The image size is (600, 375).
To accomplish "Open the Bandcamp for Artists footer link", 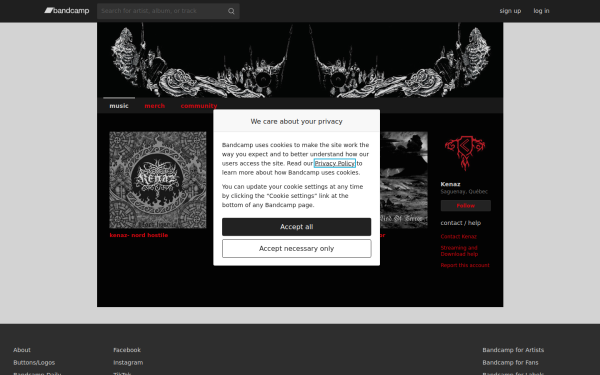I will (513, 350).
